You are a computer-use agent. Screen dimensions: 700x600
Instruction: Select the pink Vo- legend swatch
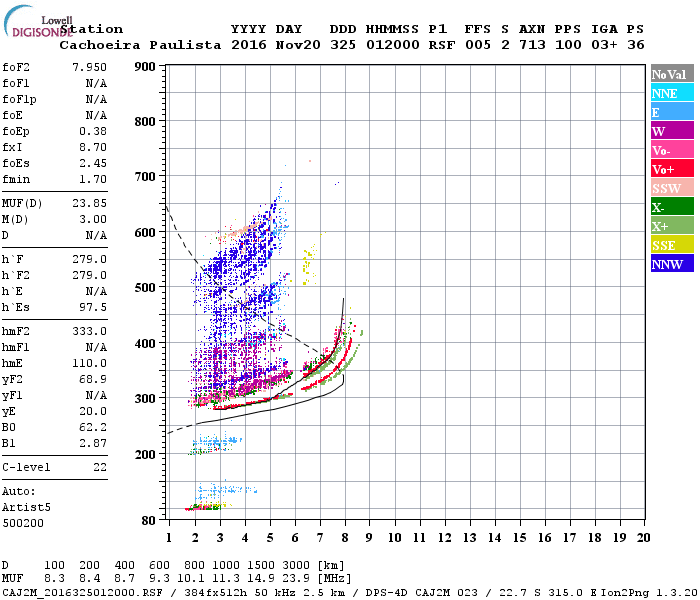[x=672, y=150]
